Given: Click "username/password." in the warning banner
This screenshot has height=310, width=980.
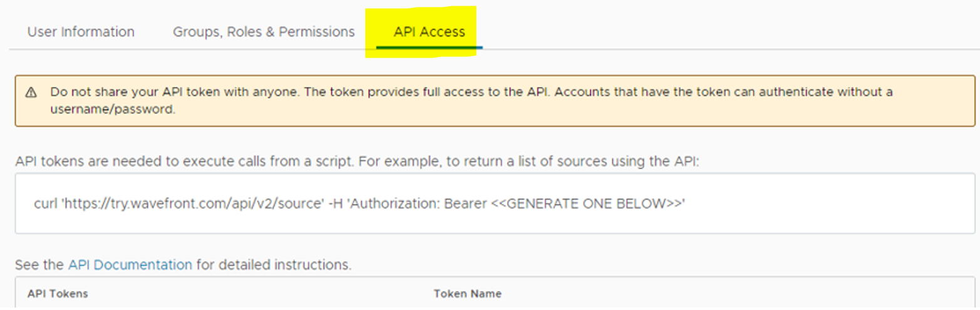Looking at the screenshot, I should [112, 108].
